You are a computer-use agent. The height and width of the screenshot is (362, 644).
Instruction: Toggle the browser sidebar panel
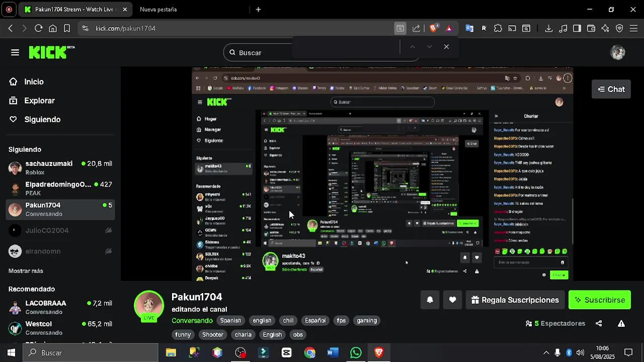pyautogui.click(x=577, y=29)
